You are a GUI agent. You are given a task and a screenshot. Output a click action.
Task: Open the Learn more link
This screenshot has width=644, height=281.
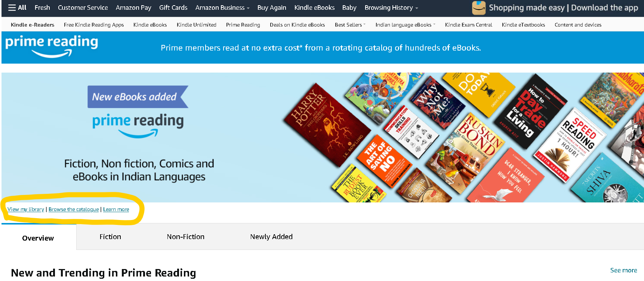pyautogui.click(x=116, y=209)
